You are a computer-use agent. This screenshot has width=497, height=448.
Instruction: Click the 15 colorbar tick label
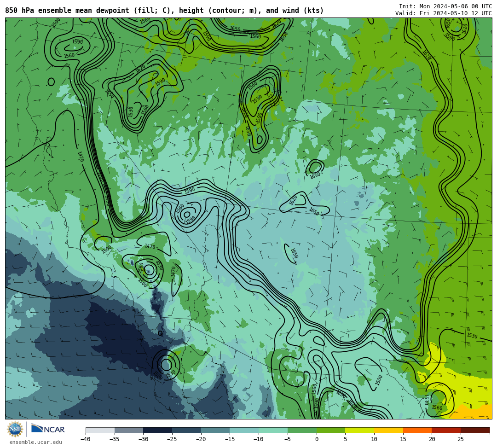[x=403, y=439]
